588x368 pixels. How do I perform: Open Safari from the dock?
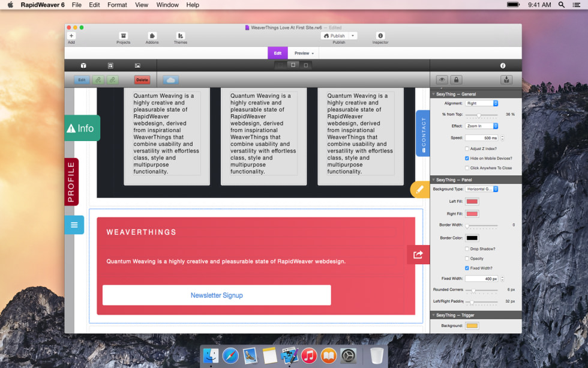(x=230, y=355)
